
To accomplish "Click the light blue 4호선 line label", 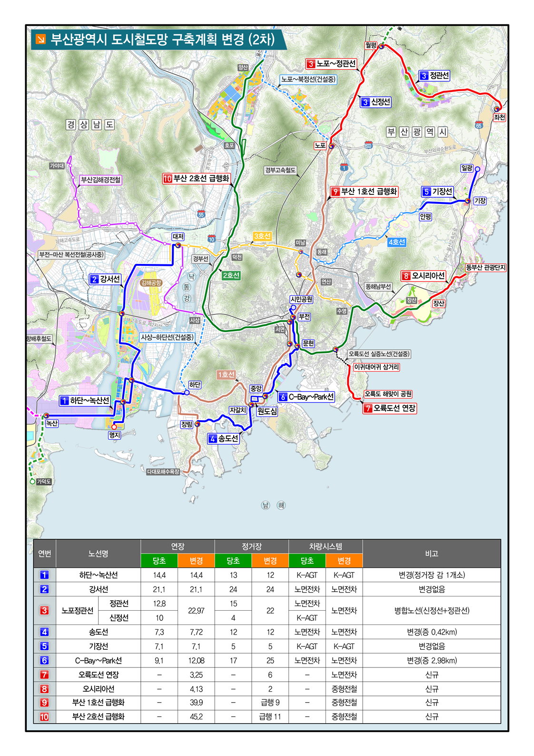I will [x=396, y=242].
